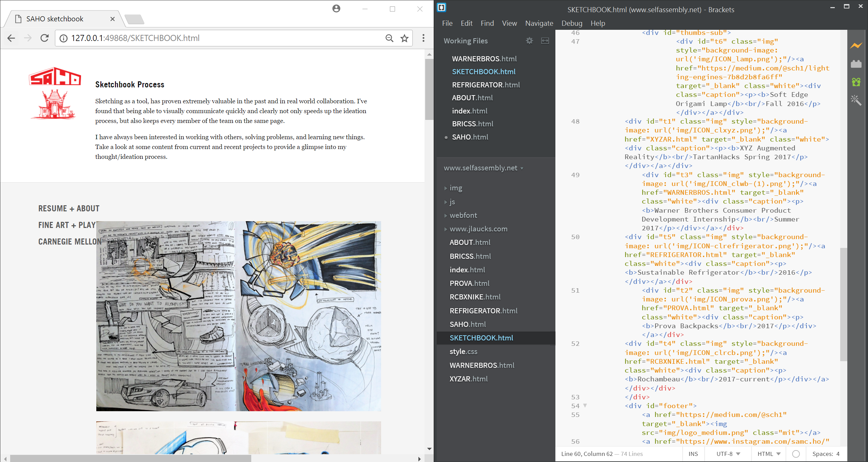This screenshot has width=868, height=462.
Task: Click the lint status circle indicator
Action: click(x=795, y=454)
